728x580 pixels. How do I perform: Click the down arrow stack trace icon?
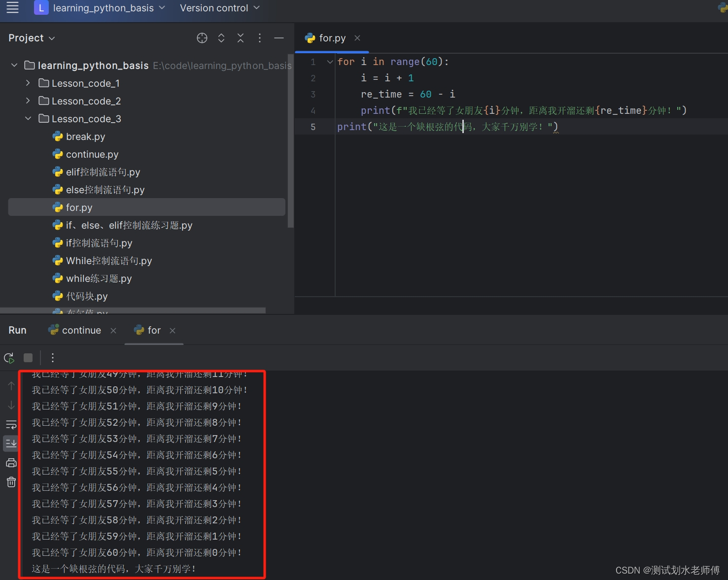point(11,405)
